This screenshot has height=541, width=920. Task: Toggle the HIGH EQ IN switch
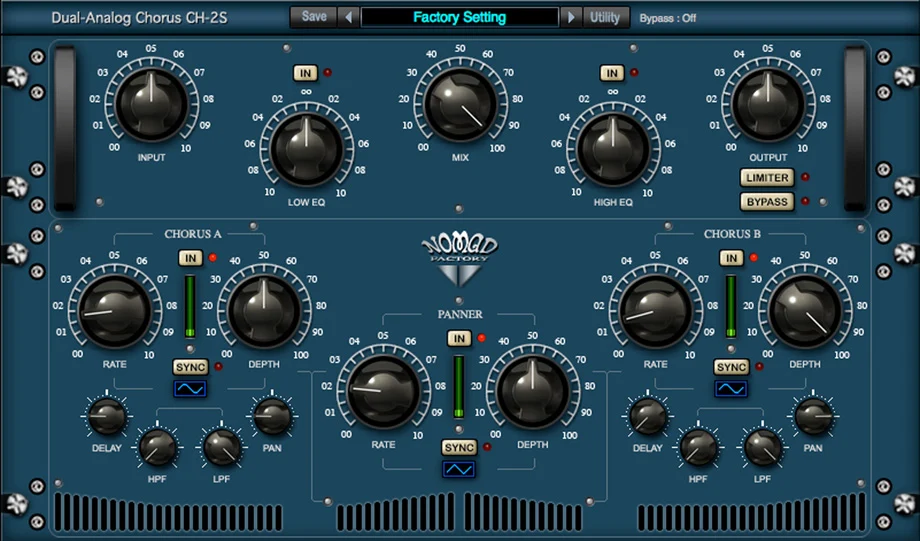click(x=612, y=73)
